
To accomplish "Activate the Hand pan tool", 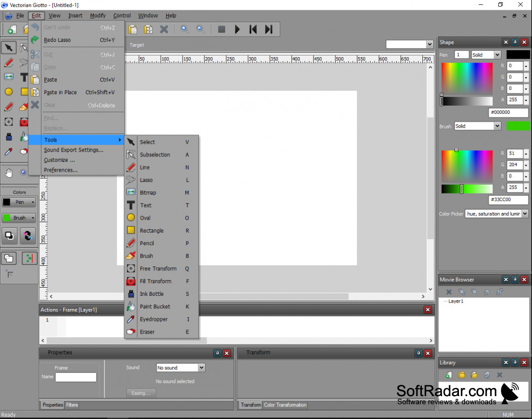I will click(x=9, y=173).
